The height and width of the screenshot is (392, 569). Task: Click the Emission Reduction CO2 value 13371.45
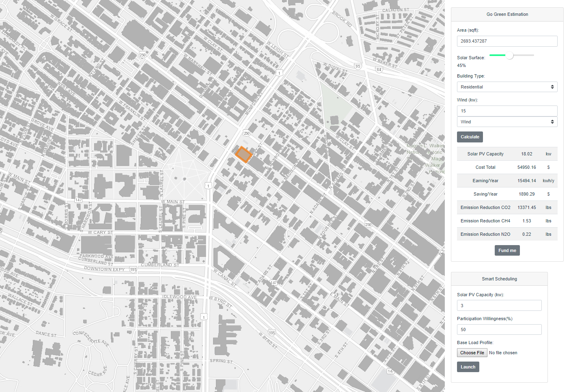(x=526, y=207)
